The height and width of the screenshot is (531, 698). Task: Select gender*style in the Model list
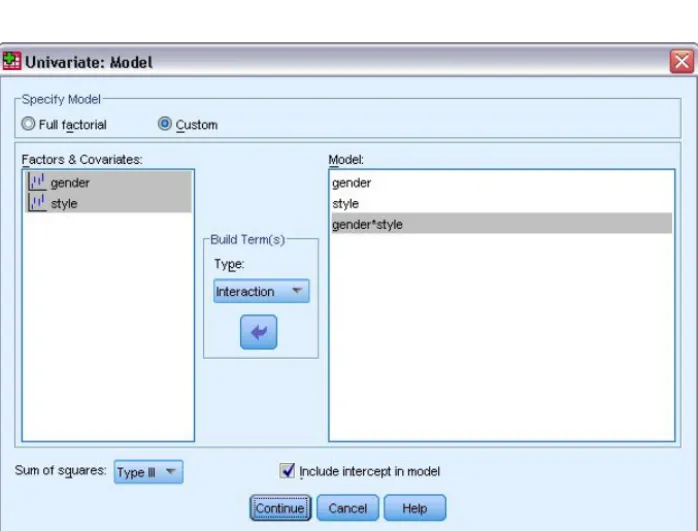[502, 224]
